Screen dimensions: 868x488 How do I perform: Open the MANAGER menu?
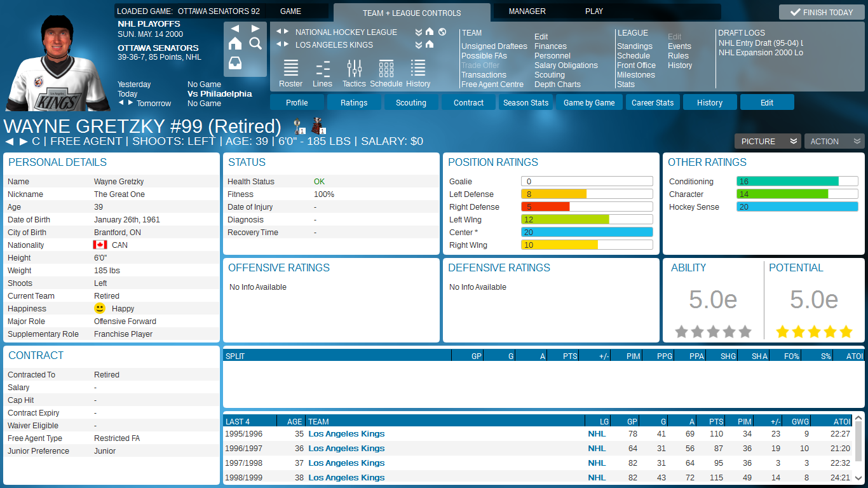point(527,11)
